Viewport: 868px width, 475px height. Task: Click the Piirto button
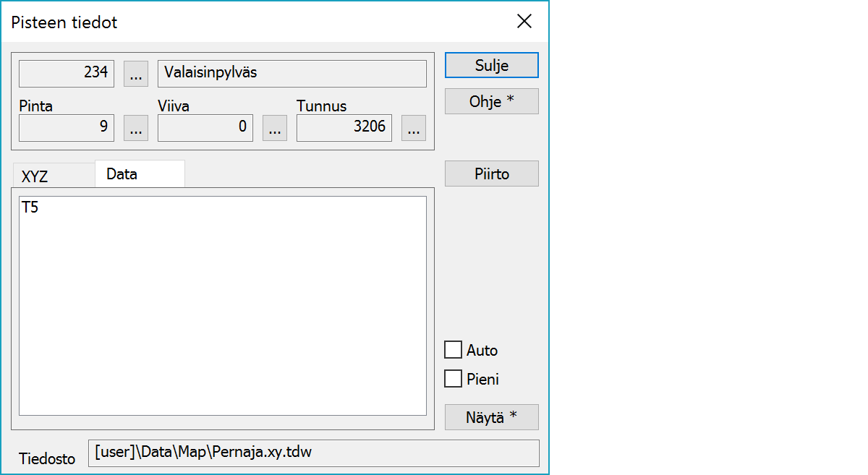[491, 174]
